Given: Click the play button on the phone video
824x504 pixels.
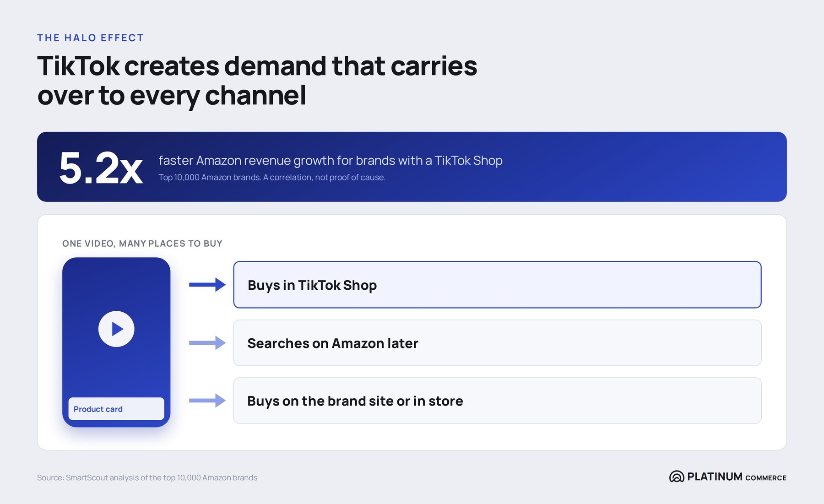Looking at the screenshot, I should (116, 329).
